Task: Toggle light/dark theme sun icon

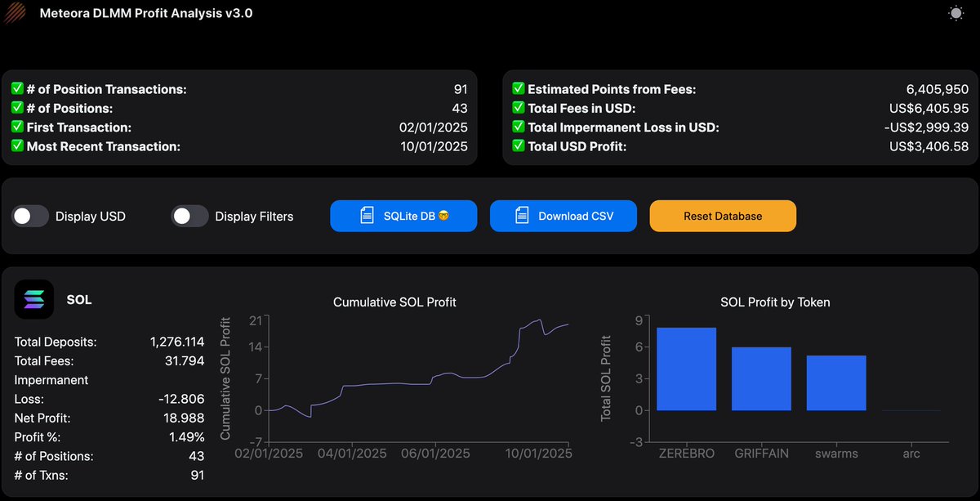Action: [955, 13]
